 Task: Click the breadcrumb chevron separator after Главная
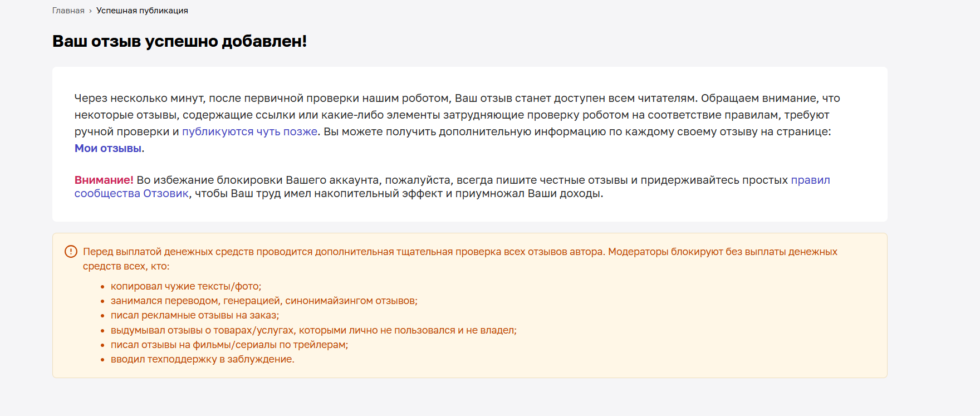pyautogui.click(x=90, y=11)
